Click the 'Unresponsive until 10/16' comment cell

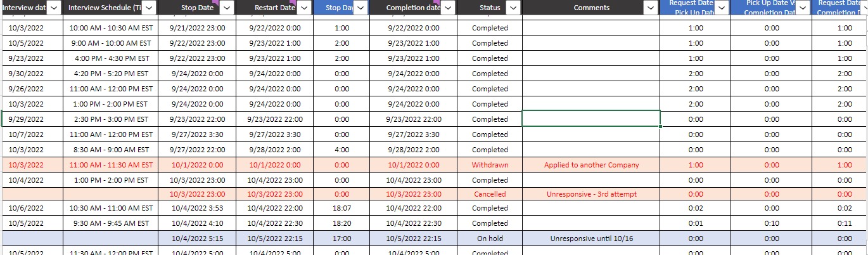(x=591, y=239)
